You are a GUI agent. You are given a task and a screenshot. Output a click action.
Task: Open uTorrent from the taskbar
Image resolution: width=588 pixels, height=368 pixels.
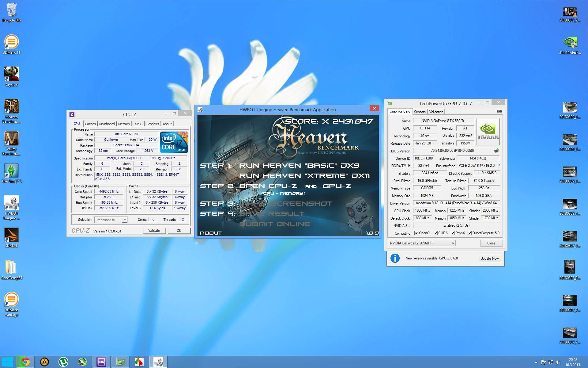[63, 362]
